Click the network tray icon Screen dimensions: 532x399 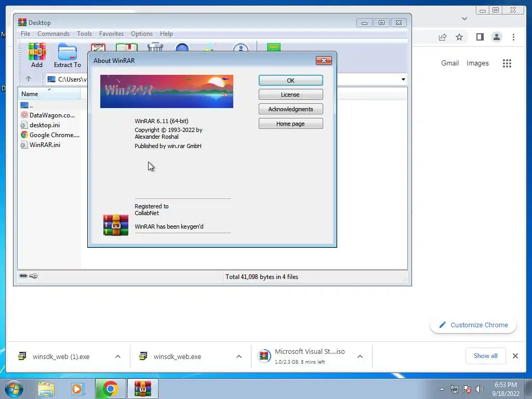454,389
